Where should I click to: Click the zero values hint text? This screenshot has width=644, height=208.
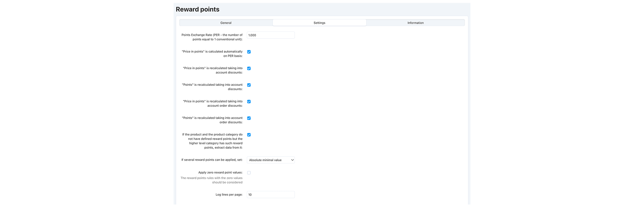(212, 180)
